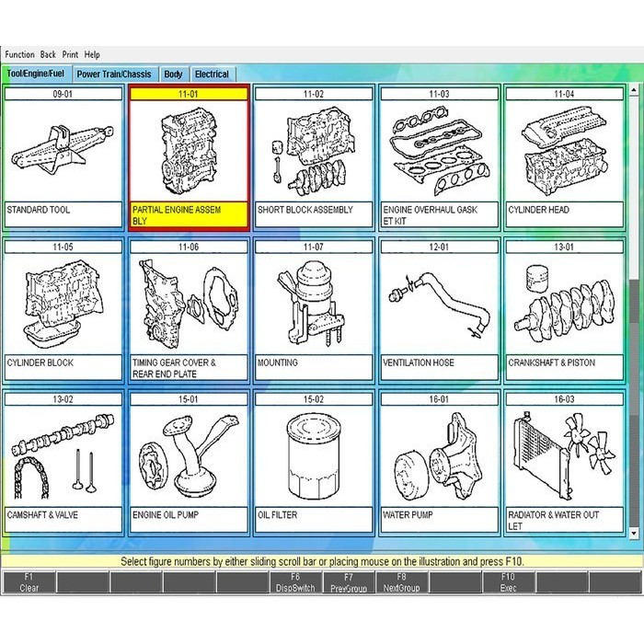Viewport: 644px width, 644px height.
Task: Switch to the Body tab
Action: coord(173,75)
